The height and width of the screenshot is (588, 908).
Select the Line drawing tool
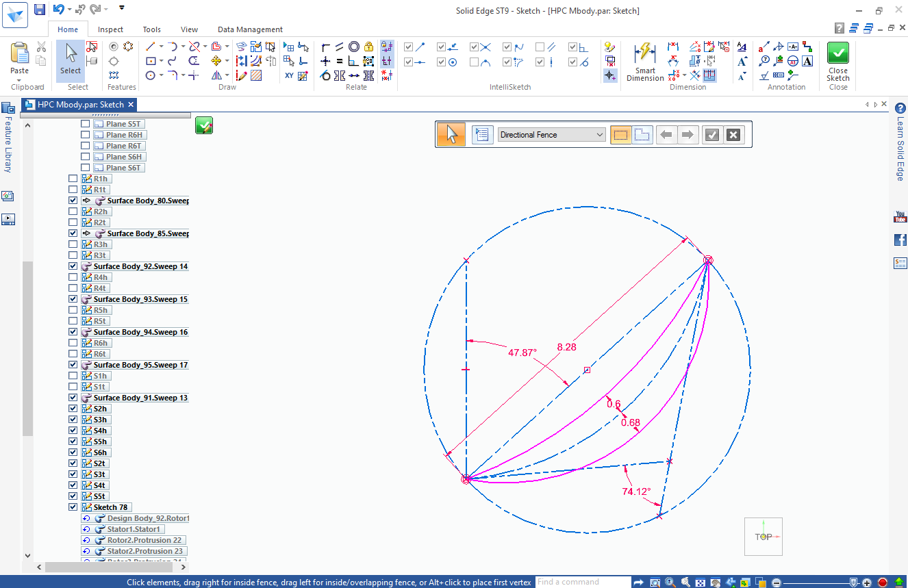[x=150, y=47]
